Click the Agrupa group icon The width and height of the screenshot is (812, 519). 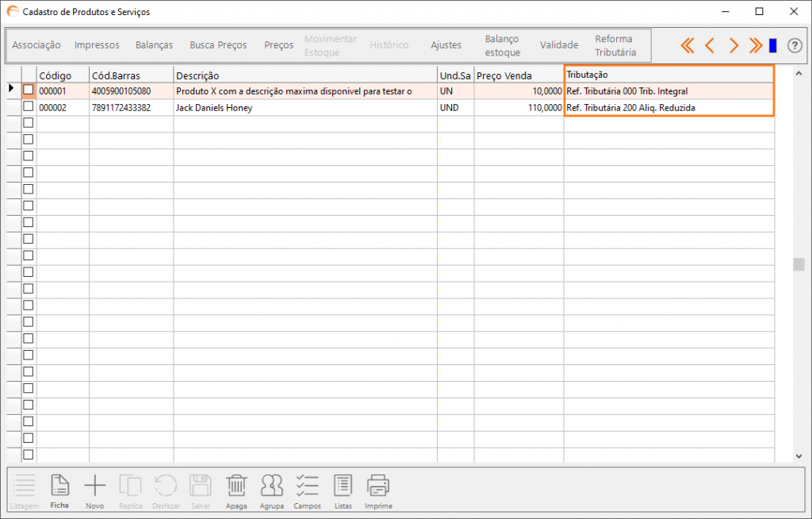(x=271, y=486)
